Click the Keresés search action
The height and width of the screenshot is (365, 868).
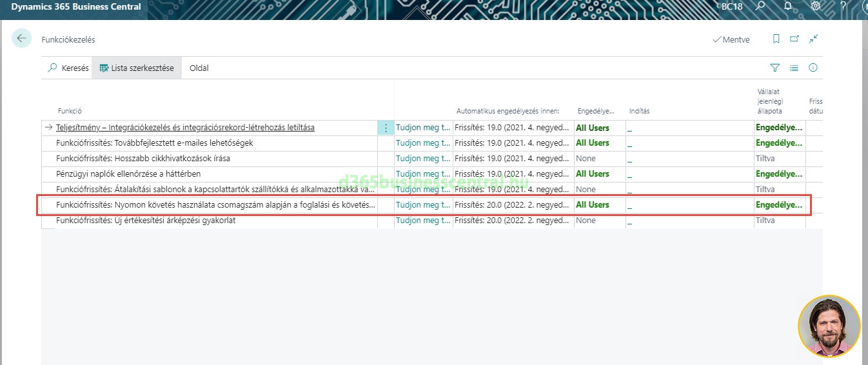click(x=68, y=68)
